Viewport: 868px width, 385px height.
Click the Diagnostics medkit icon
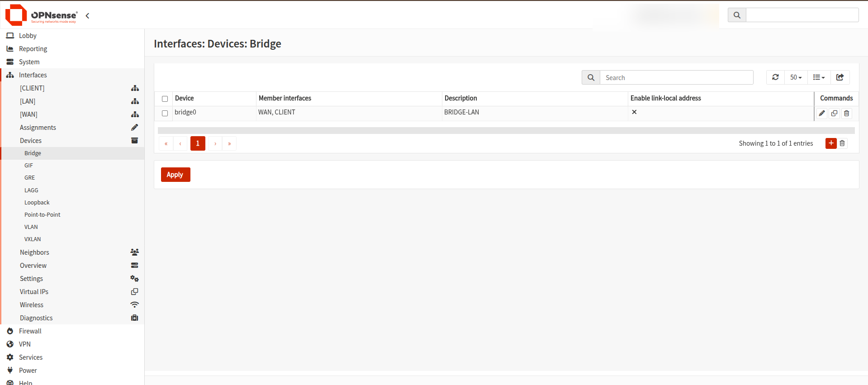pos(134,318)
